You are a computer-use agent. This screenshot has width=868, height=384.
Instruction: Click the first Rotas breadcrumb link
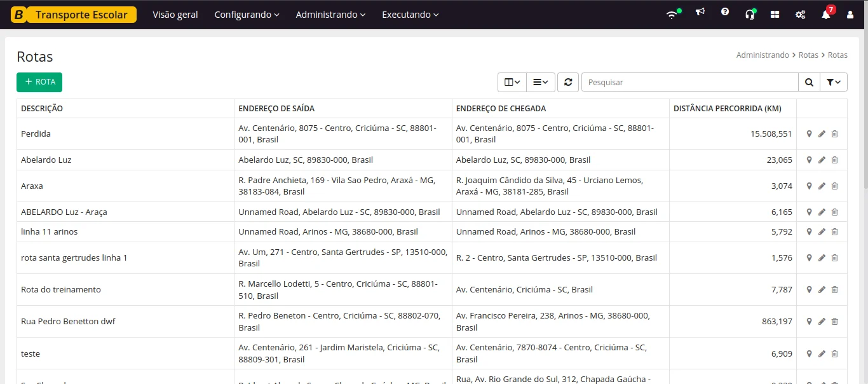(808, 55)
